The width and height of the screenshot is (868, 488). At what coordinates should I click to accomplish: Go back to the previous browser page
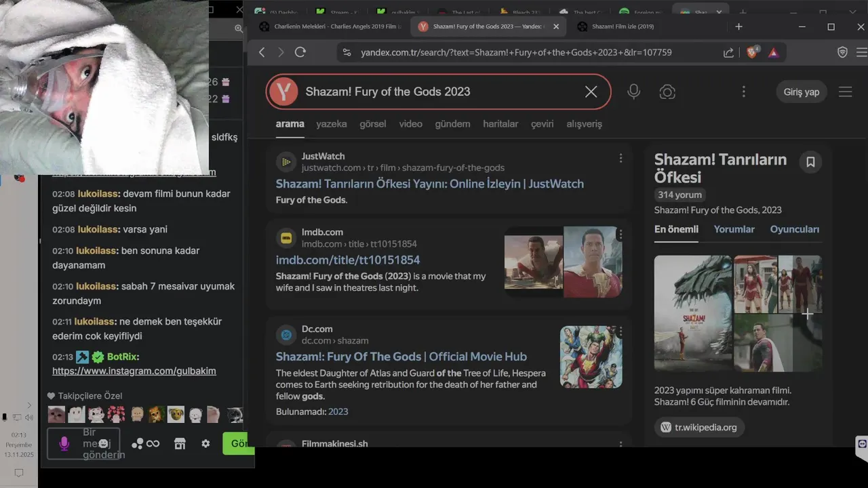coord(262,52)
